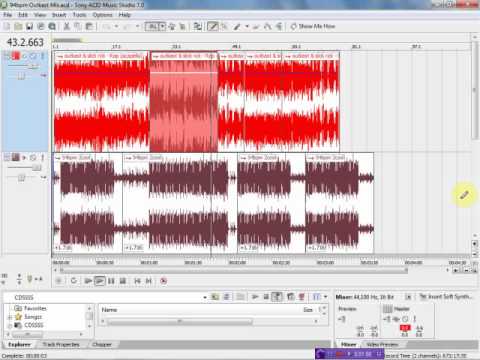Adjust the second track's volume slider
Viewport: 480px width, 360px height.
pyautogui.click(x=36, y=167)
